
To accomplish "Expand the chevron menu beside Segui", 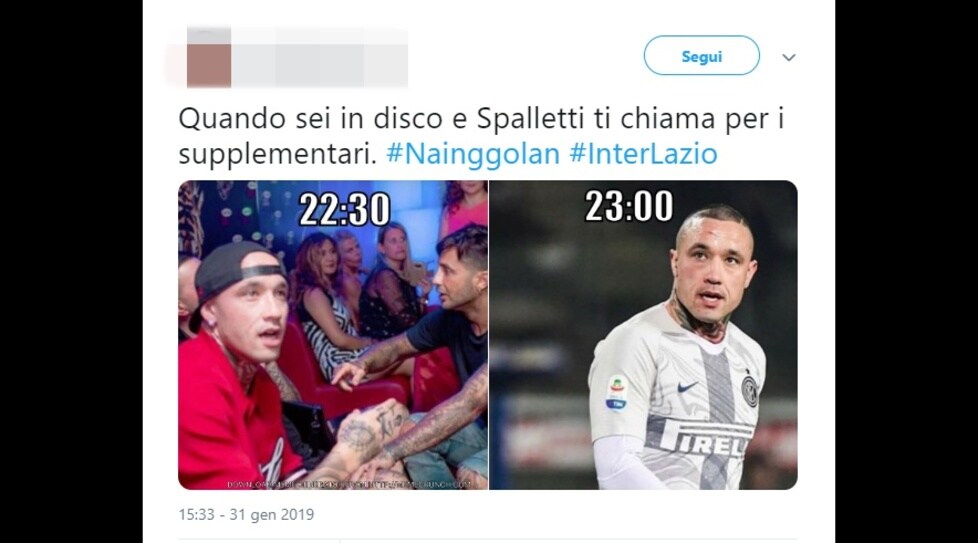I will pos(789,57).
